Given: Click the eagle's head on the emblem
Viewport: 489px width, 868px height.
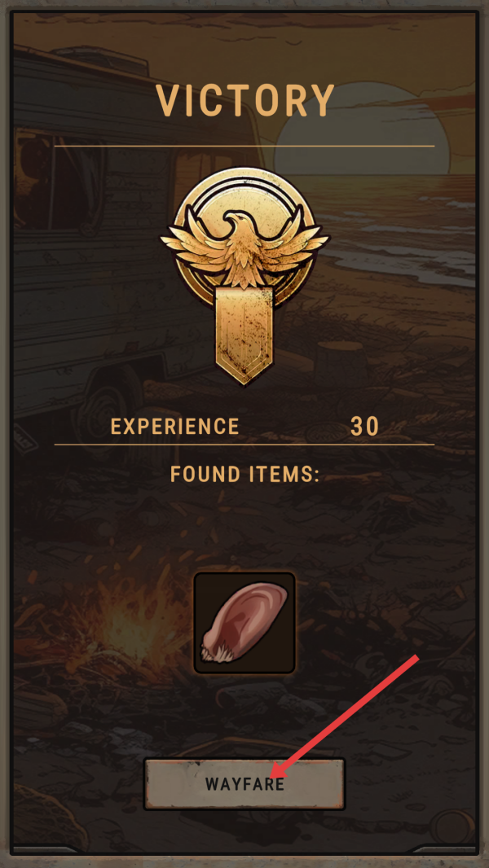Looking at the screenshot, I should point(234,220).
